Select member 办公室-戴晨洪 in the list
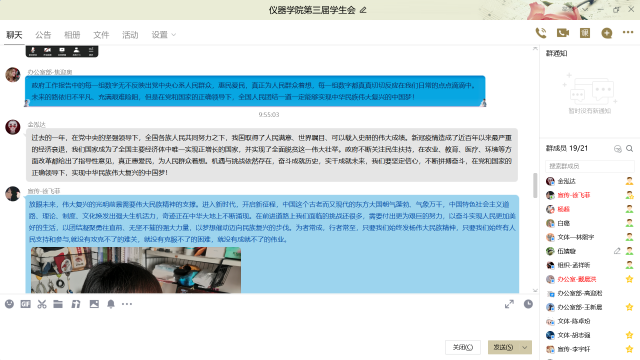 589,279
